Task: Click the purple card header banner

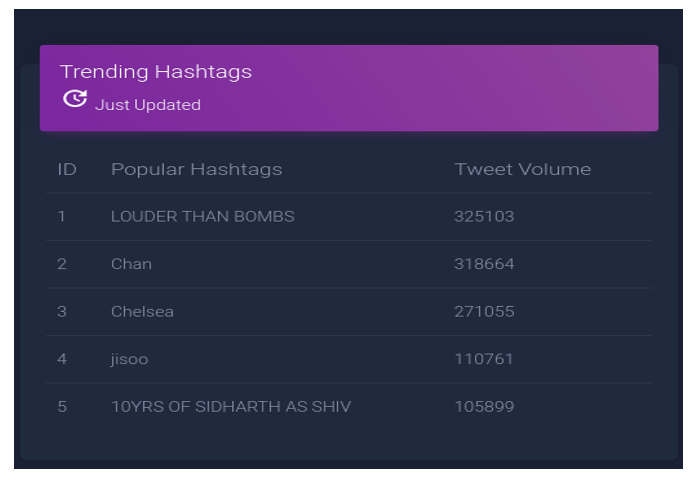Action: pos(450,88)
